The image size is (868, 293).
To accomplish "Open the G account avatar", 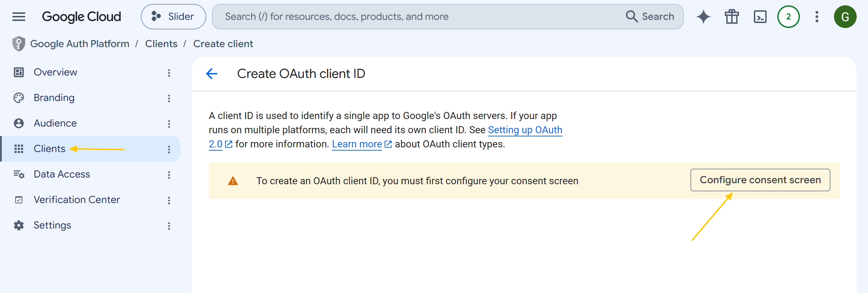I will coord(845,17).
